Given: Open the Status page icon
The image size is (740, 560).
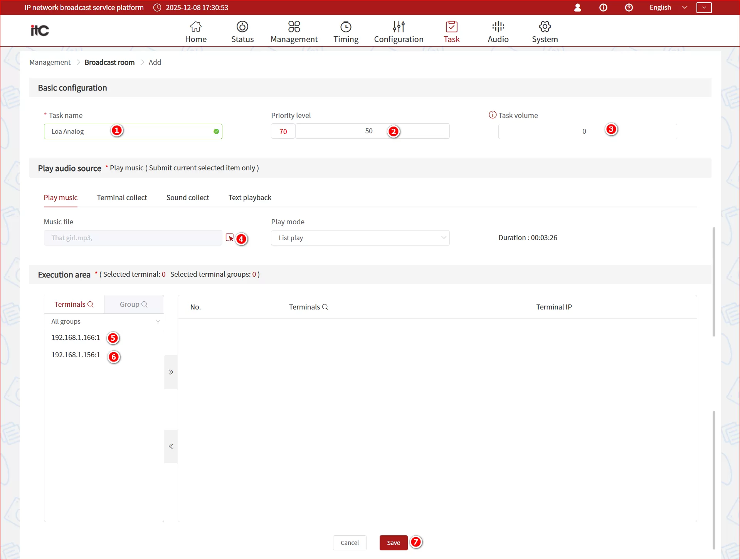Looking at the screenshot, I should pyautogui.click(x=242, y=27).
